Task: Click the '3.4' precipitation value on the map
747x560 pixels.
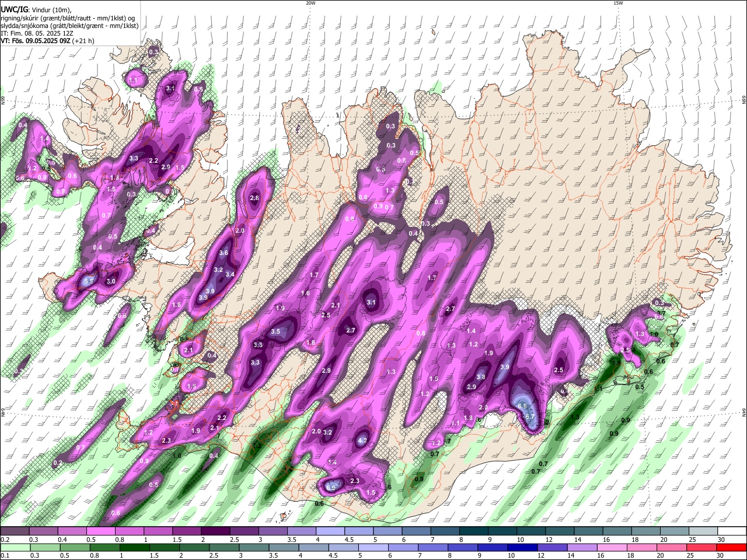Action: click(x=230, y=274)
